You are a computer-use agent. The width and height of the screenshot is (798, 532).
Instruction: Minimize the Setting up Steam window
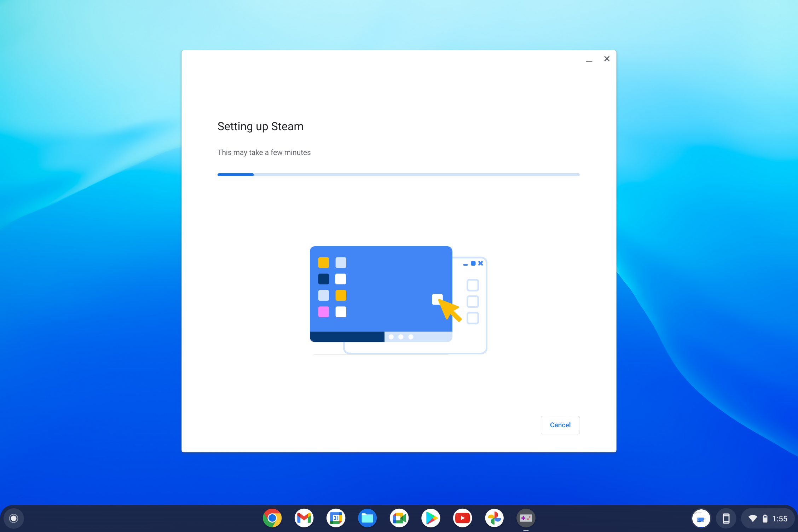[x=589, y=61]
